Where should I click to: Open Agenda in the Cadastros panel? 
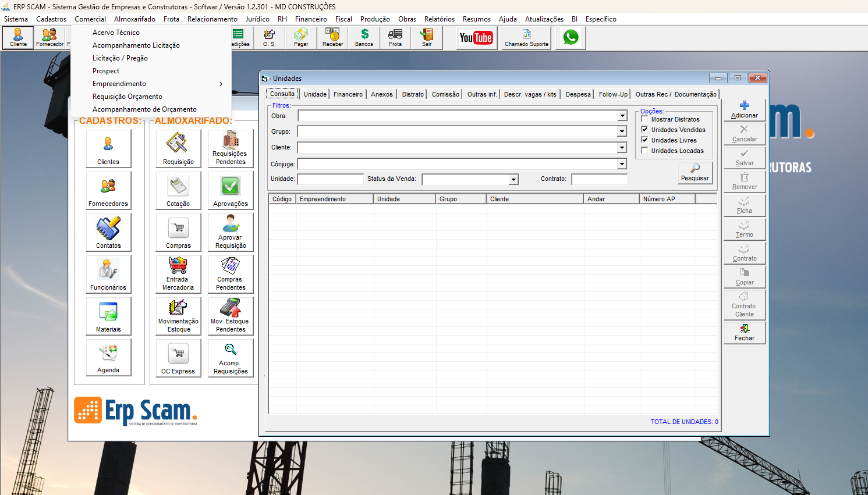[108, 358]
